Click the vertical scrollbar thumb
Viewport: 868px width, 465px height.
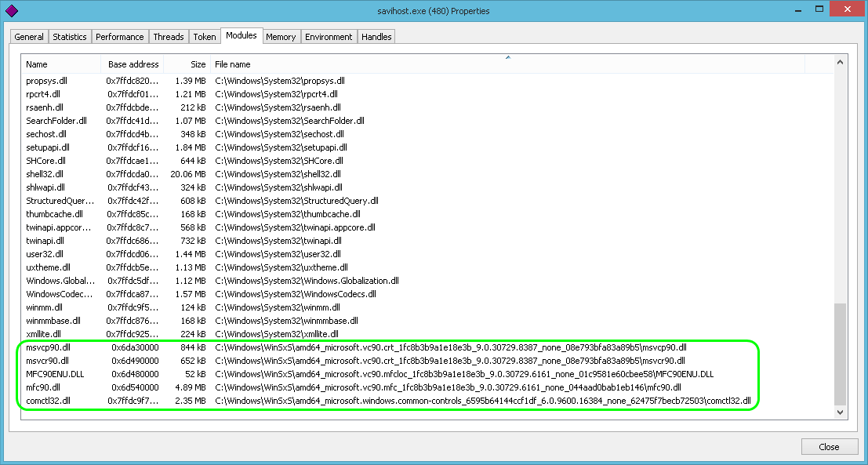click(x=840, y=354)
